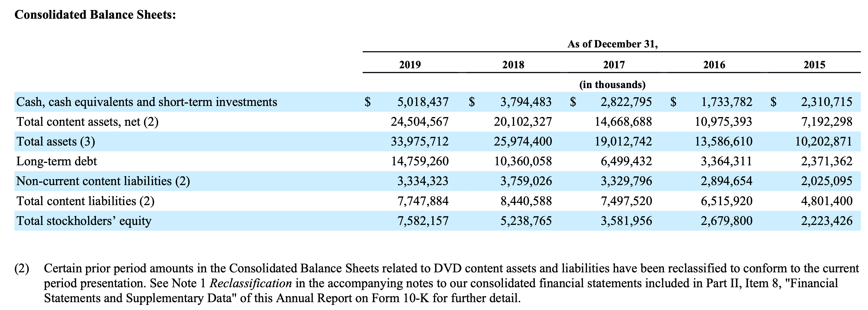Click footnote marker (2) below table
Viewport: 868px width, 310px height.
(22, 269)
